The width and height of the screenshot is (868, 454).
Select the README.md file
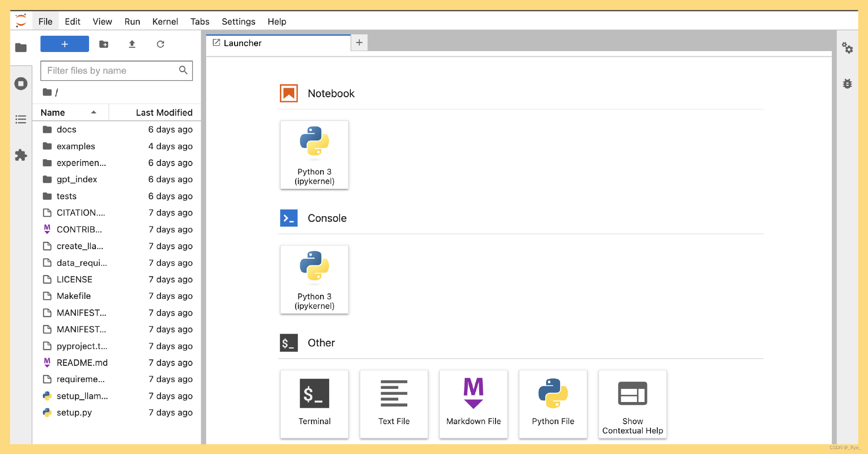(117, 363)
